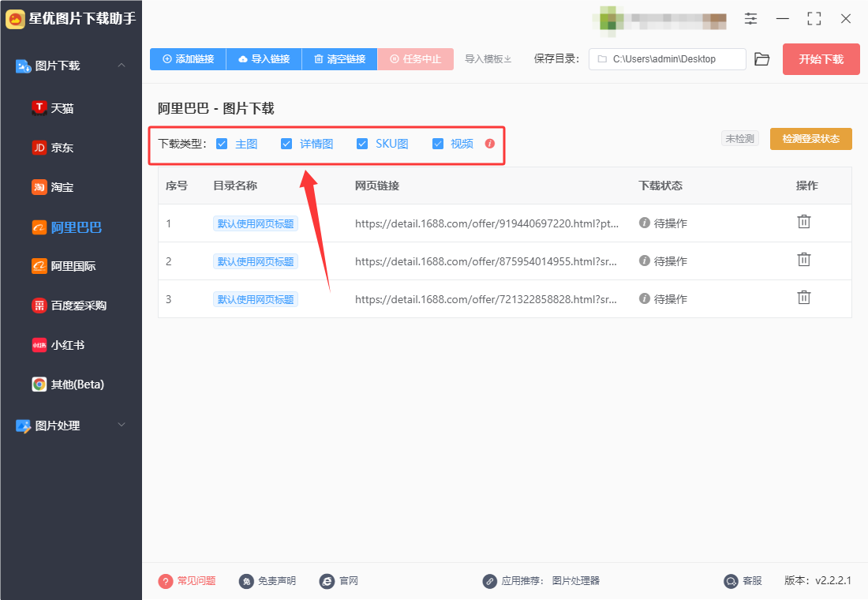Click the save directory path field

click(667, 59)
